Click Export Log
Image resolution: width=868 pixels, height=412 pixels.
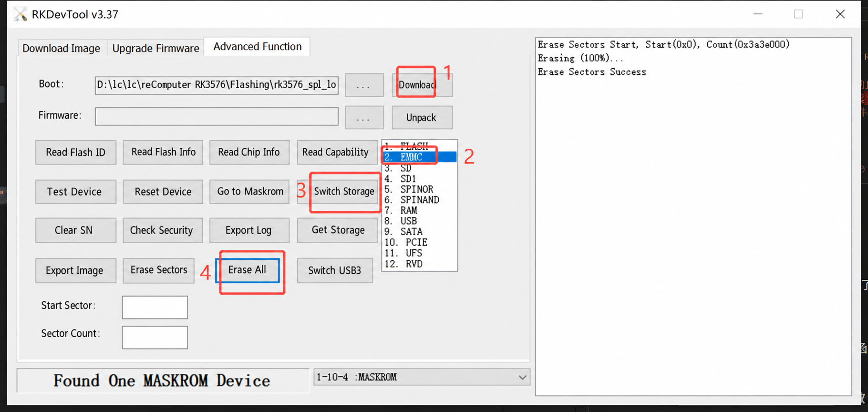(x=249, y=230)
